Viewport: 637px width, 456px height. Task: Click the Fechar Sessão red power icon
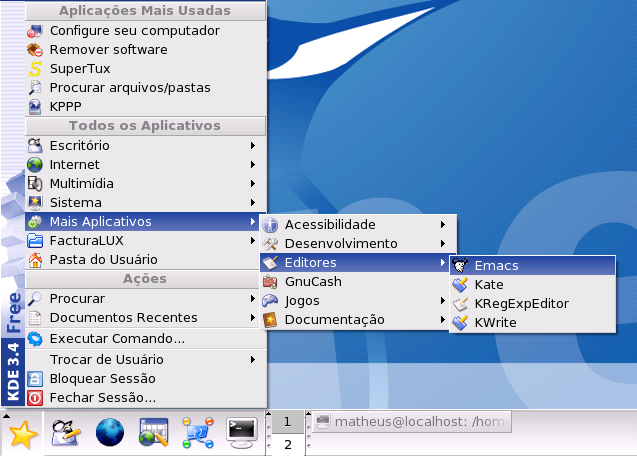tap(35, 398)
